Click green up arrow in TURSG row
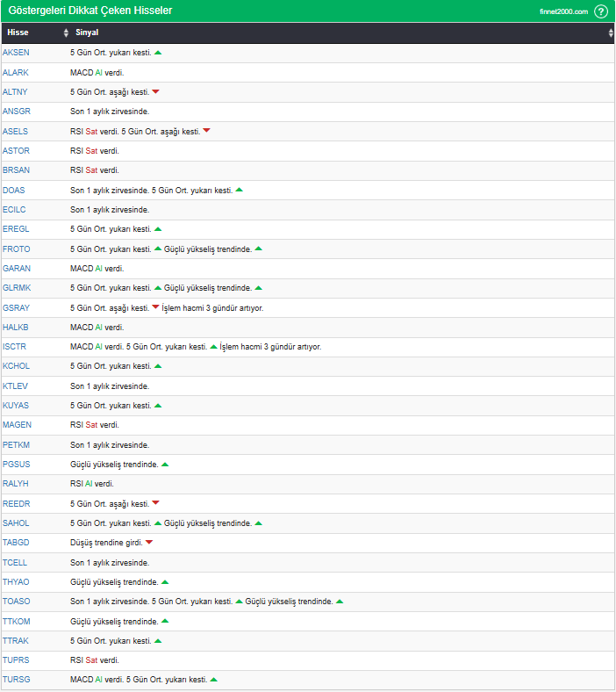This screenshot has height=692, width=616. pyautogui.click(x=214, y=680)
